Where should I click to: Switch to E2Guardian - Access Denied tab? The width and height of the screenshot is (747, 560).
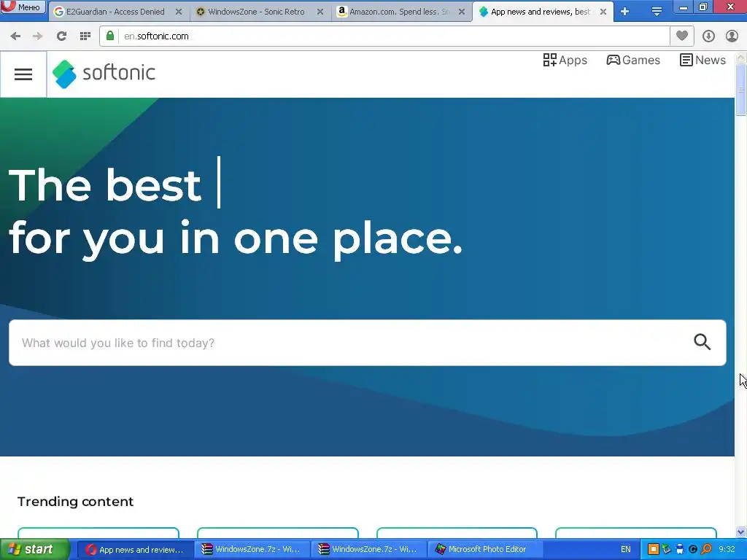click(116, 12)
